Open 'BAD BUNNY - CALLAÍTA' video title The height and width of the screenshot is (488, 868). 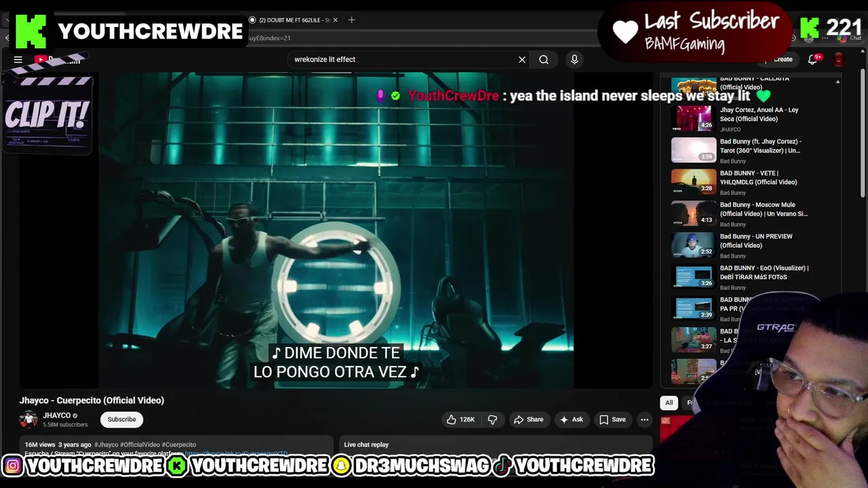(755, 83)
